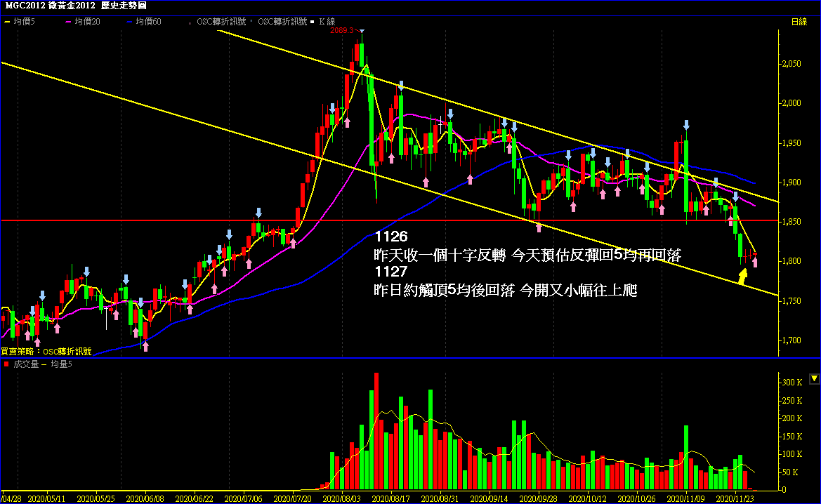The height and width of the screenshot is (504, 821).
Task: Click the 2020/08/03 date label
Action: pos(342,499)
